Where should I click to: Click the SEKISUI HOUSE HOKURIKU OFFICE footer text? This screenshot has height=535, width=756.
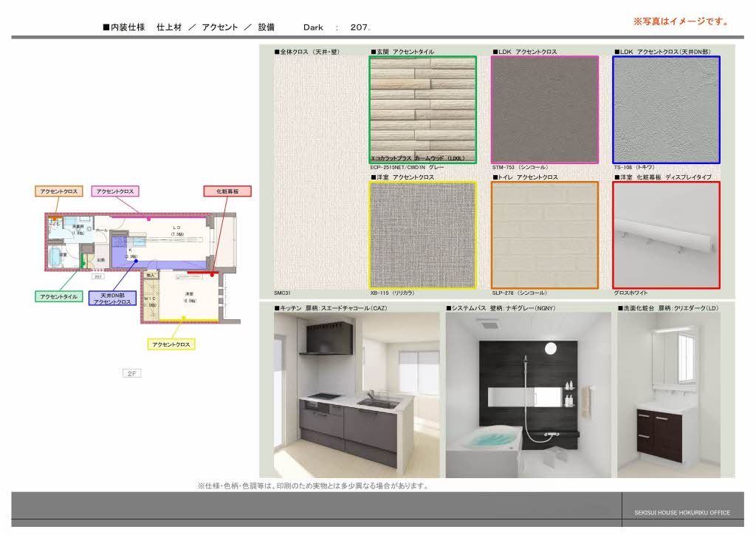pos(681,513)
